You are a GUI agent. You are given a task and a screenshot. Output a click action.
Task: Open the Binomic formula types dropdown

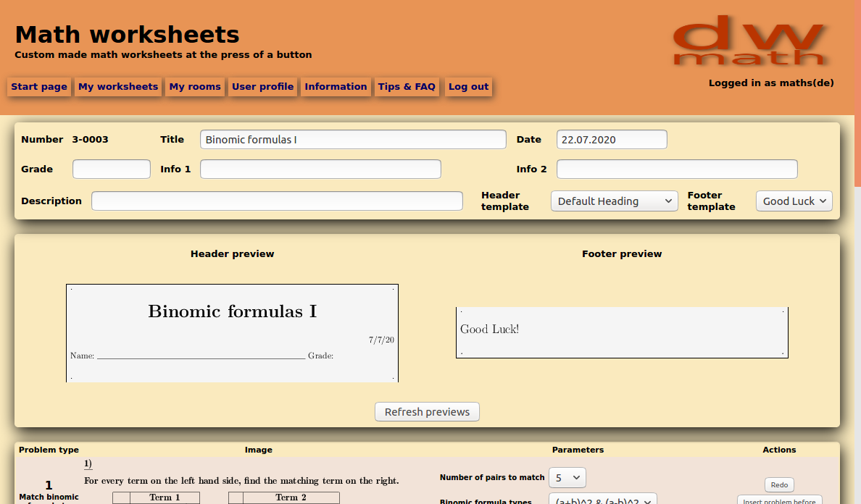(x=602, y=500)
